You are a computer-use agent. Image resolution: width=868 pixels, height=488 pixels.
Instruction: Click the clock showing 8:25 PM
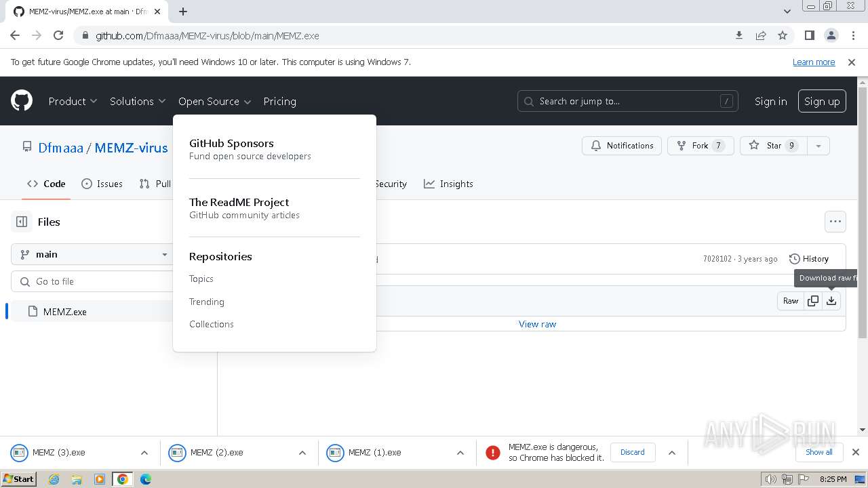coord(833,479)
